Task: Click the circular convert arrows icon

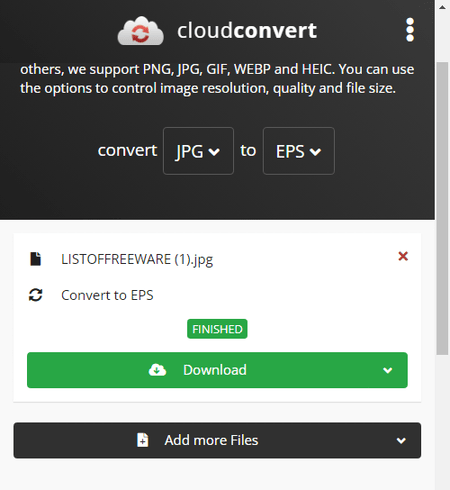Action: tap(35, 295)
